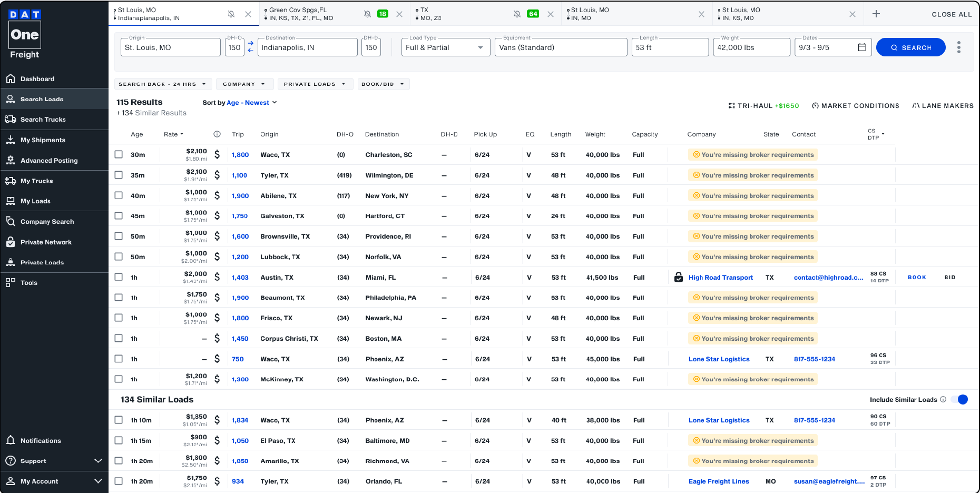
Task: Expand the Search Back 24 hrs filter
Action: tap(163, 84)
